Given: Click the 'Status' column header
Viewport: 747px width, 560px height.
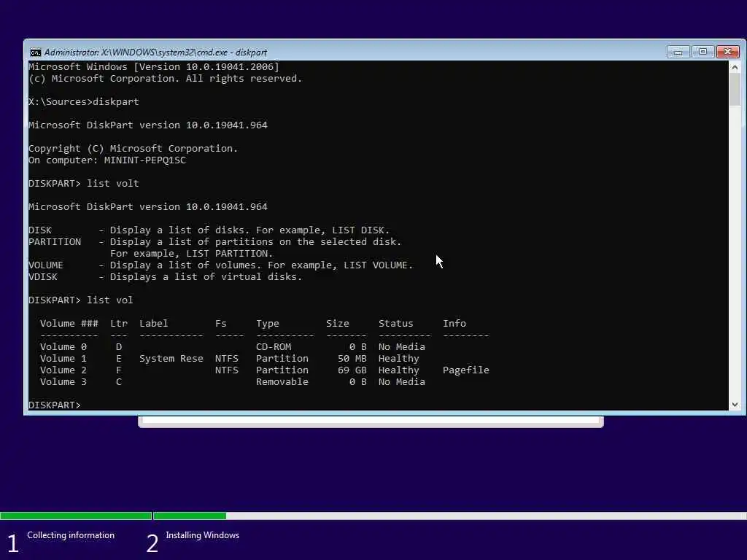Looking at the screenshot, I should (395, 323).
